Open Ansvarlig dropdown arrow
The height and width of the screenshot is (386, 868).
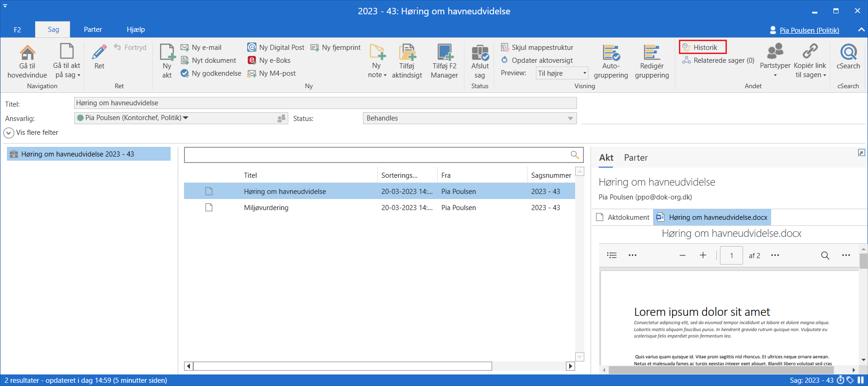click(x=185, y=118)
